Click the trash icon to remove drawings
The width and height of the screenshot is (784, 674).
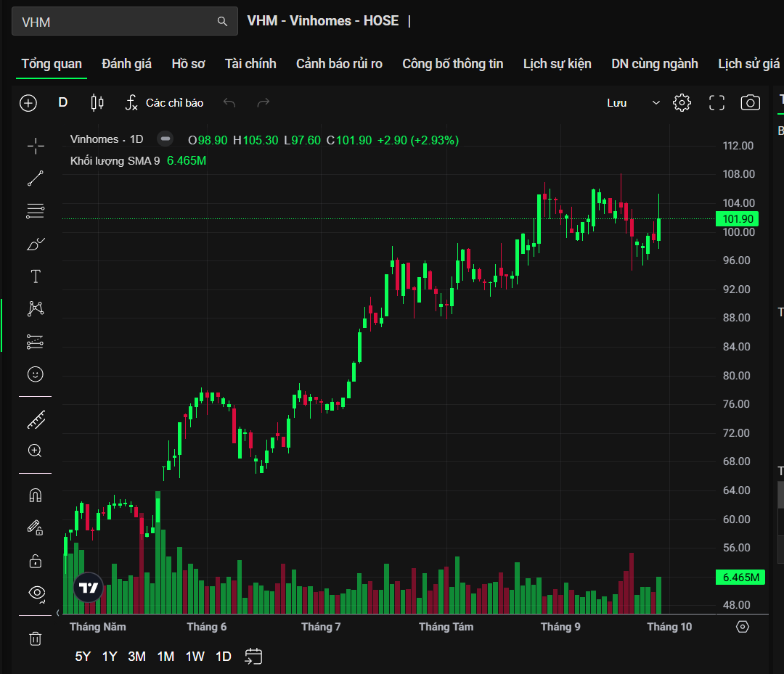click(x=36, y=638)
